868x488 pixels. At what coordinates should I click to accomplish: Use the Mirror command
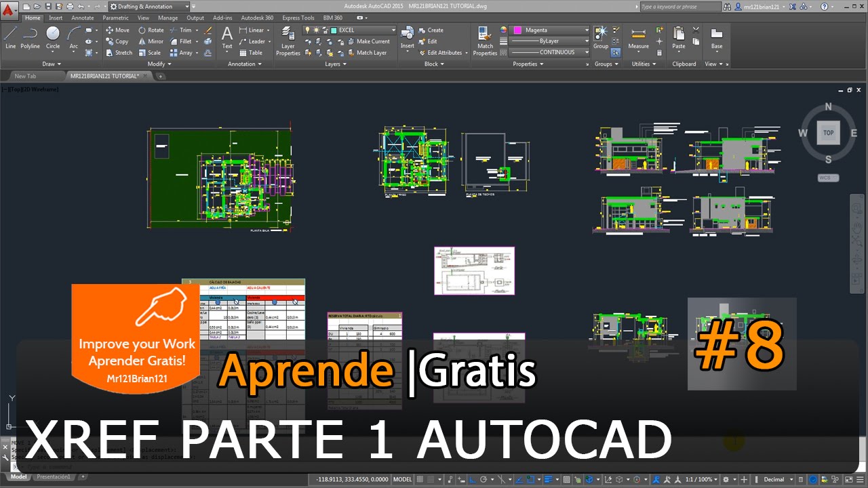151,41
